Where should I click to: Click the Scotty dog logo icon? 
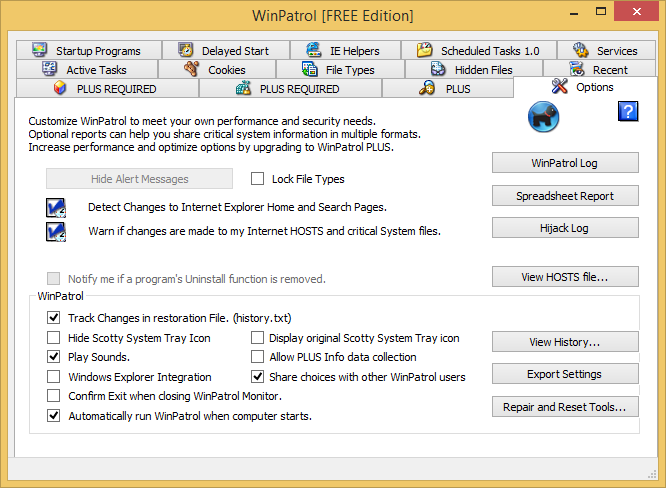[x=544, y=117]
